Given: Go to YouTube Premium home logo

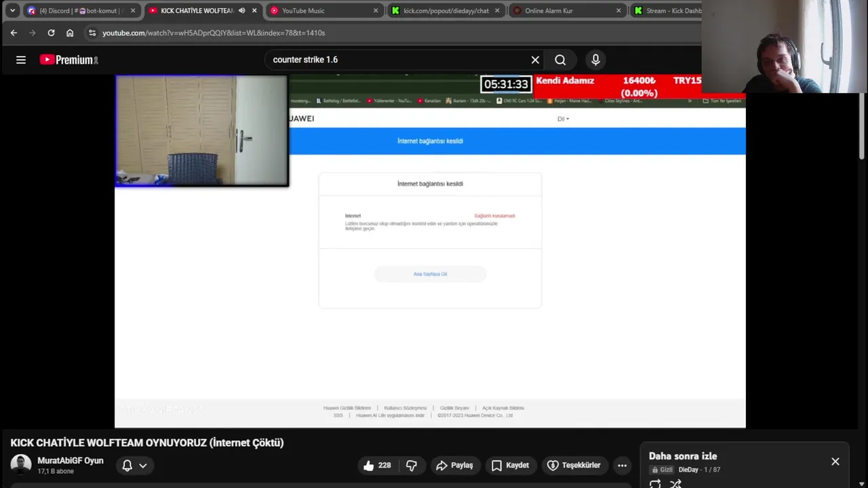Looking at the screenshot, I should (x=68, y=60).
